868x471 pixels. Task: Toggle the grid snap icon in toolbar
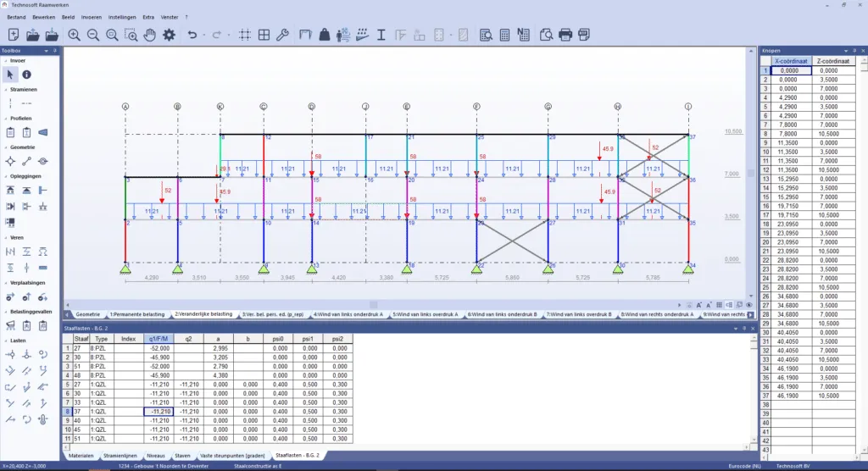pos(245,35)
